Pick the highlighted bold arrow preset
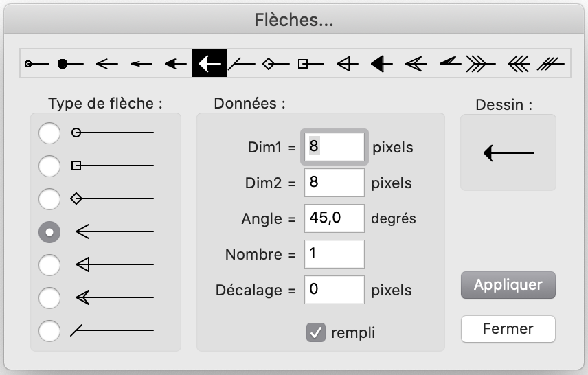The image size is (588, 375). pyautogui.click(x=210, y=63)
